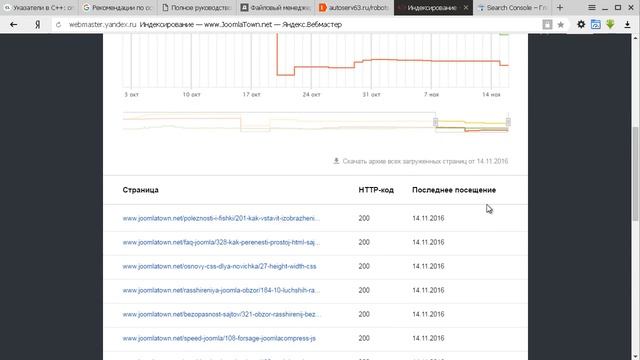Open the osnovy-css 27-height-width-css link
Image resolution: width=640 pixels, height=360 pixels.
[219, 267]
